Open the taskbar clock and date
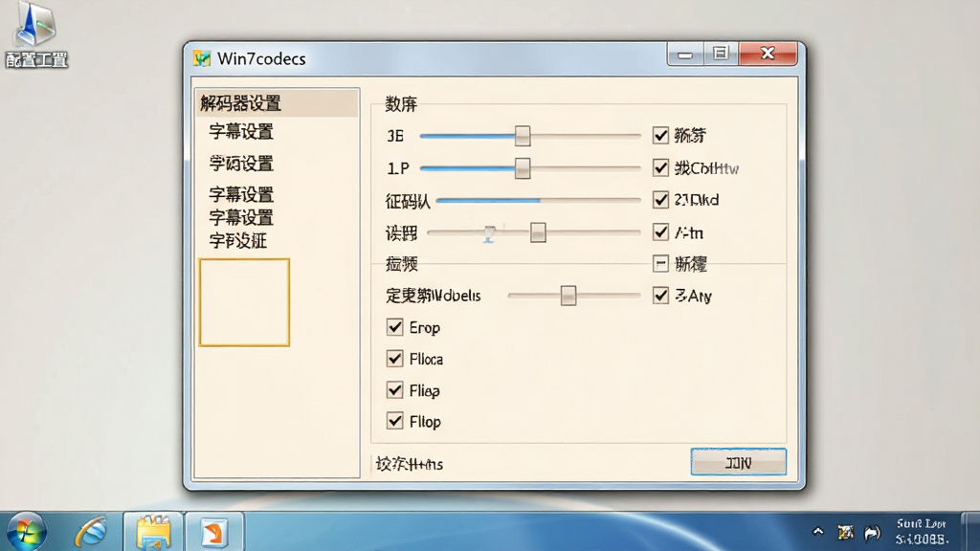The height and width of the screenshot is (551, 980). coord(922,532)
